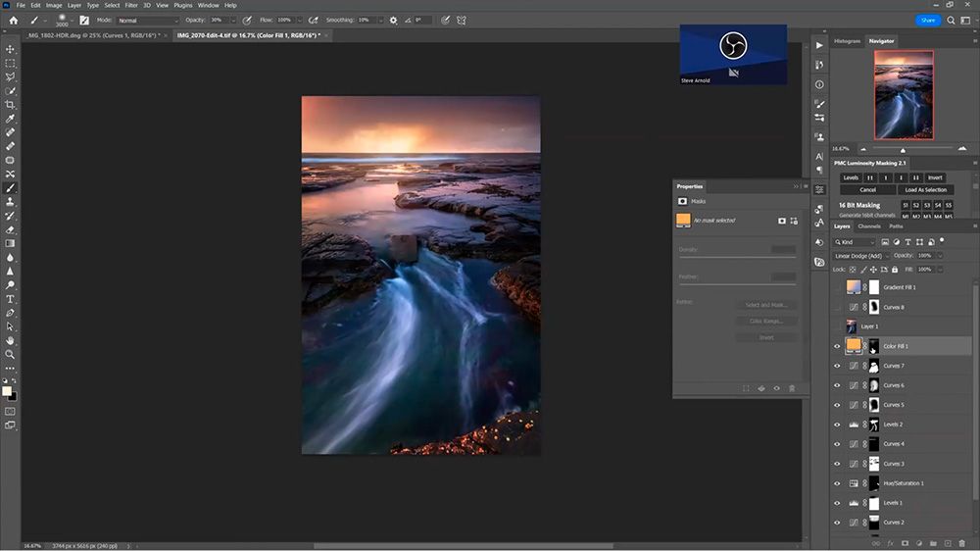This screenshot has width=980, height=551.
Task: Choose the Eyedropper tool
Action: click(x=11, y=118)
